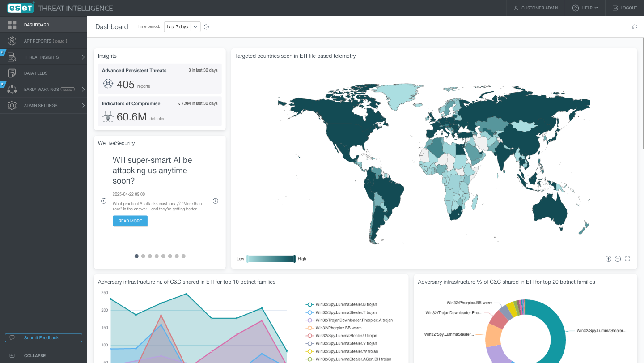Click the ESET logo
The height and width of the screenshot is (363, 644).
[20, 8]
